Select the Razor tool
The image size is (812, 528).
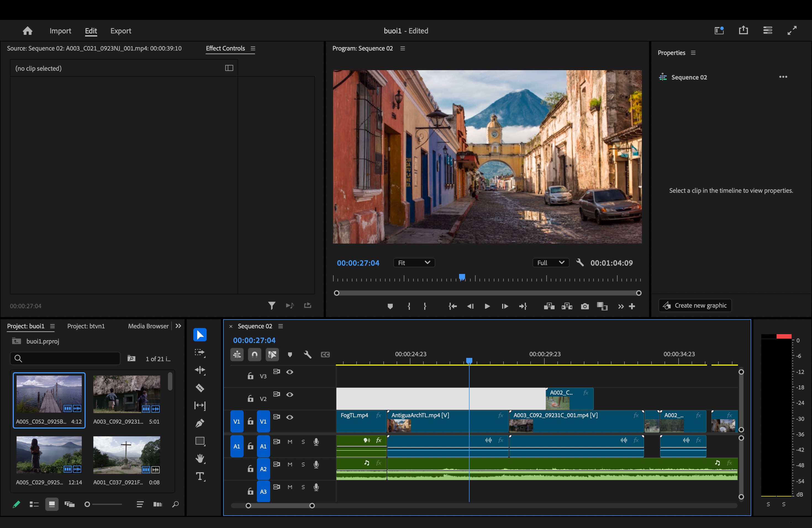pos(200,388)
